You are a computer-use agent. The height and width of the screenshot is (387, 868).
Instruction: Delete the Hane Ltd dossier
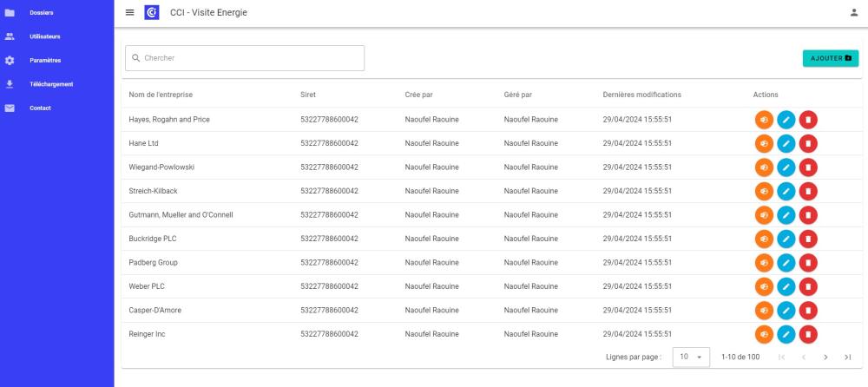click(807, 143)
